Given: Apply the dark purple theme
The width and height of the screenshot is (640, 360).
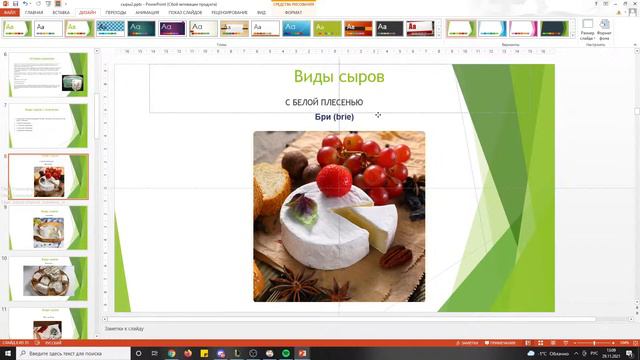Looking at the screenshot, I should coord(172,29).
